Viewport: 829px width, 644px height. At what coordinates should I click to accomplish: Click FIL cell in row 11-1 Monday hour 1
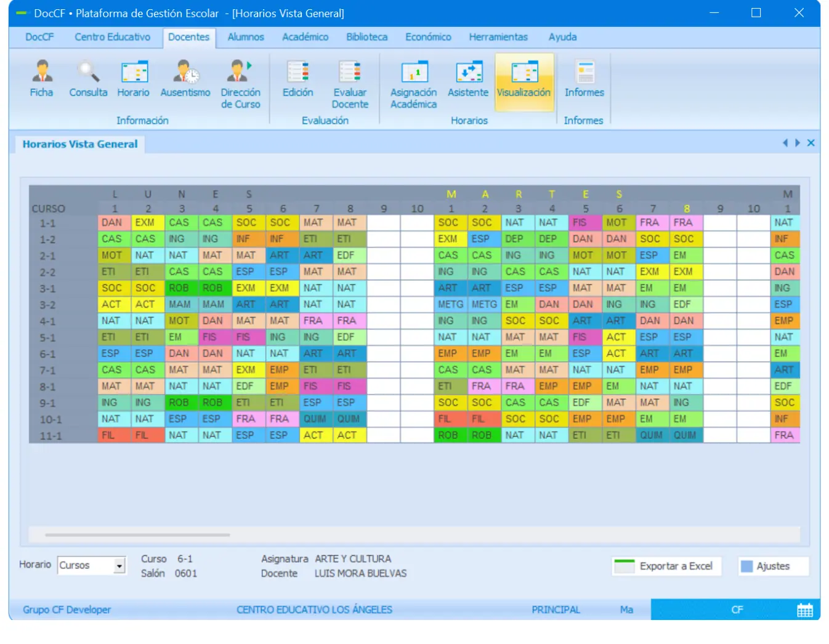click(114, 436)
